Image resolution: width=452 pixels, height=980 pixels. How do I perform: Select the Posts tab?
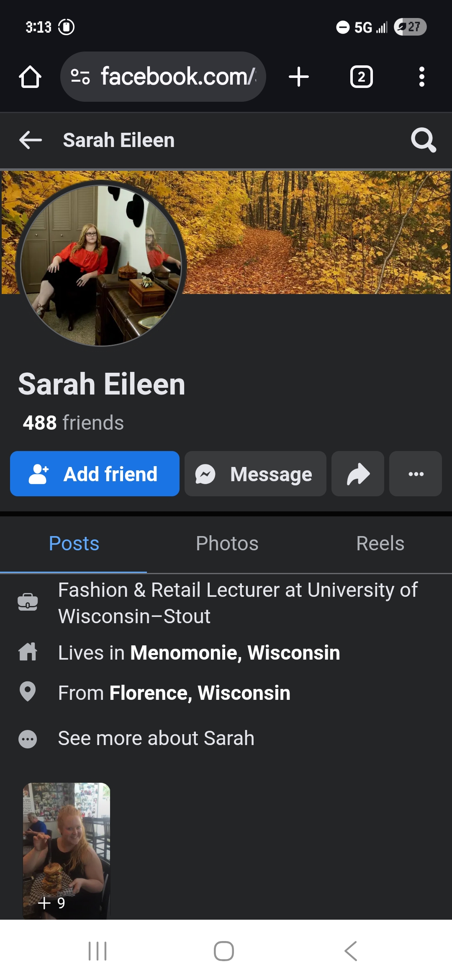(x=74, y=544)
